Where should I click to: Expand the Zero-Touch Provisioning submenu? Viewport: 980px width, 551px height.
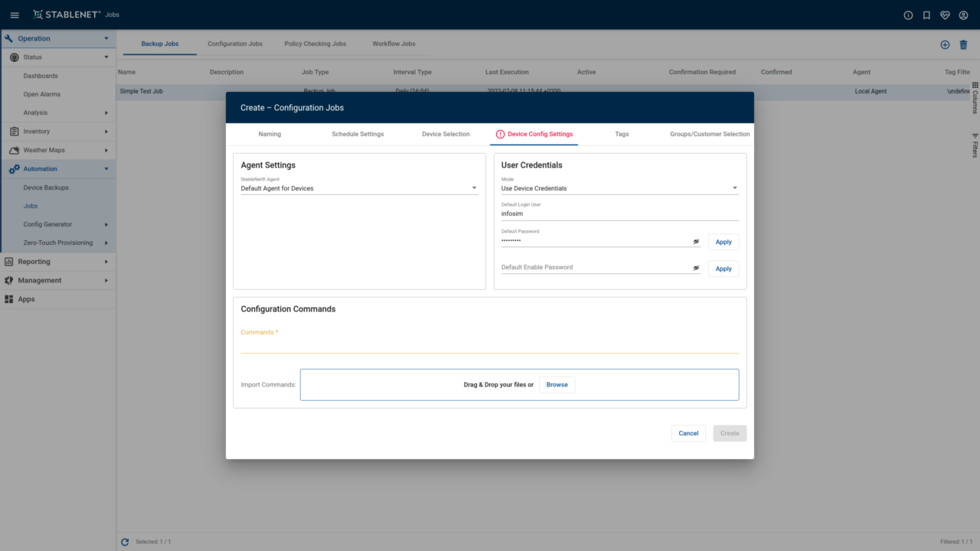(x=106, y=243)
